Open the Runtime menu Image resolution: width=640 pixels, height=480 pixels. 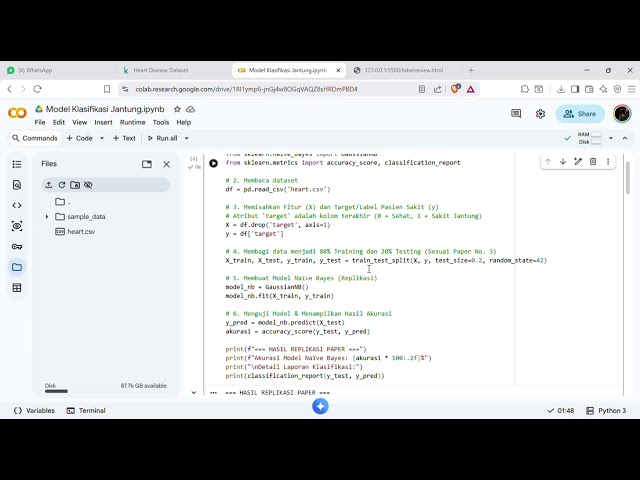tap(132, 122)
